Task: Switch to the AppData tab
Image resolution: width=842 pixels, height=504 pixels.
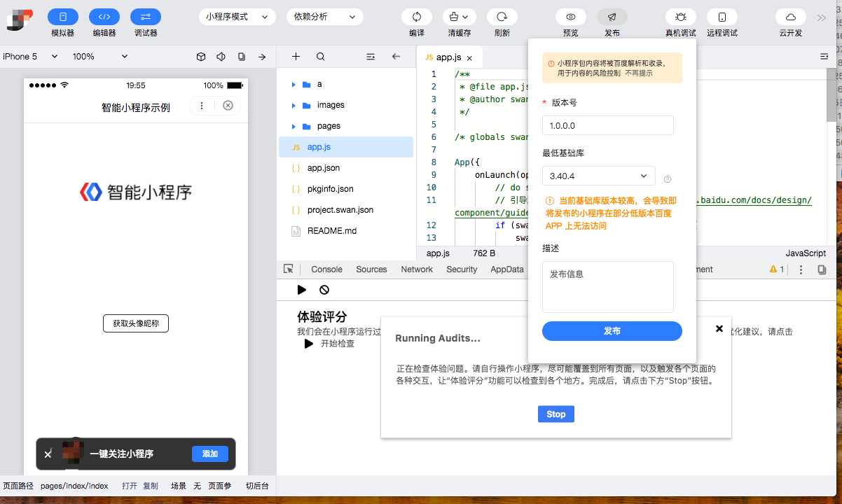Action: point(507,269)
